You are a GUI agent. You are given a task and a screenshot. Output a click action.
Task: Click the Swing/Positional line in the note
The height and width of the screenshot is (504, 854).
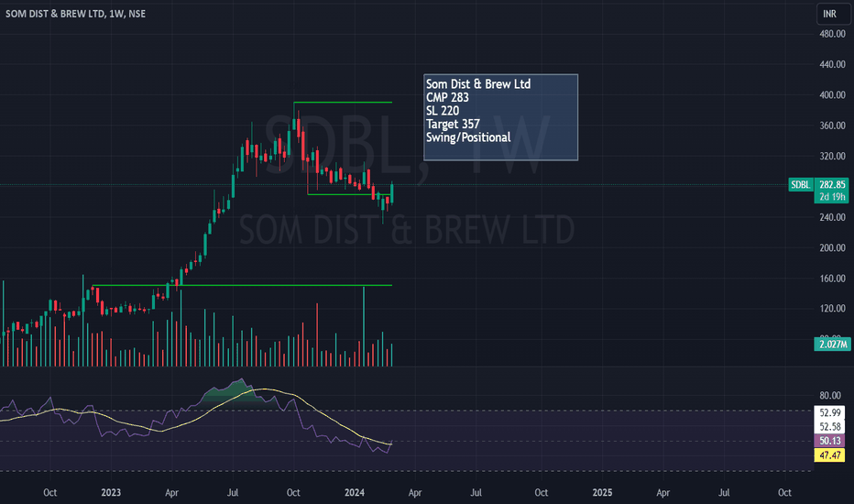pyautogui.click(x=468, y=137)
